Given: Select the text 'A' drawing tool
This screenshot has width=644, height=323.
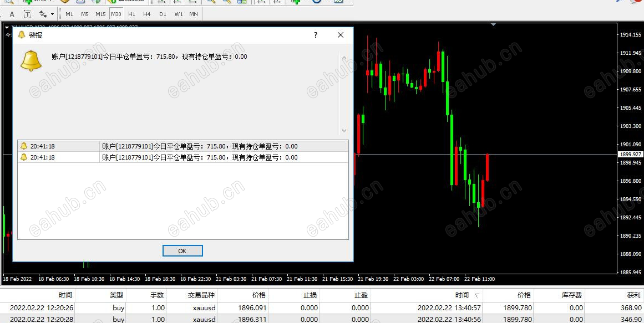Looking at the screenshot, I should [12, 14].
